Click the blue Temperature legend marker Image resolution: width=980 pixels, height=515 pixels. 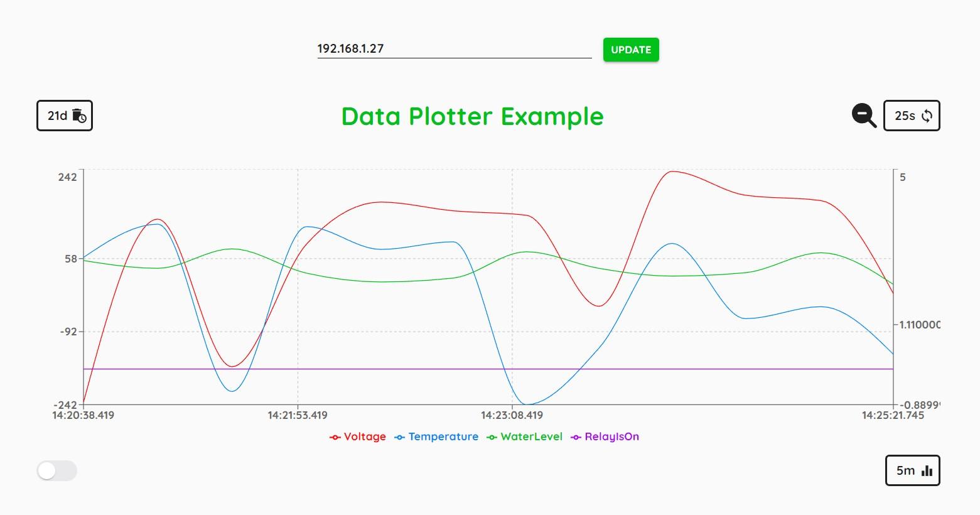click(x=399, y=437)
